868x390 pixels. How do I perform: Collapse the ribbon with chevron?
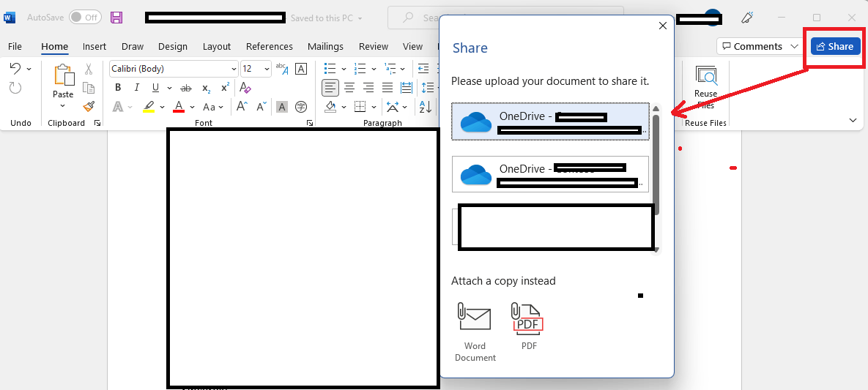pyautogui.click(x=853, y=120)
